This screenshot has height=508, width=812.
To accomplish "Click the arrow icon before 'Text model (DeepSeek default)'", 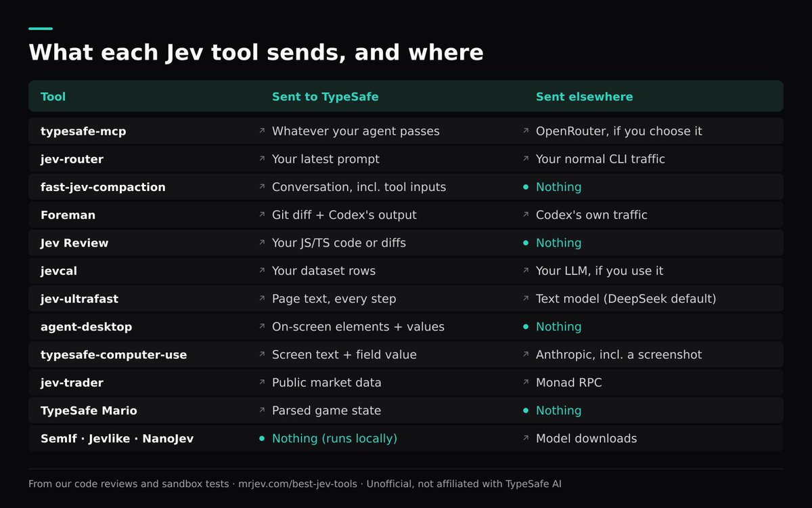I will click(x=526, y=299).
